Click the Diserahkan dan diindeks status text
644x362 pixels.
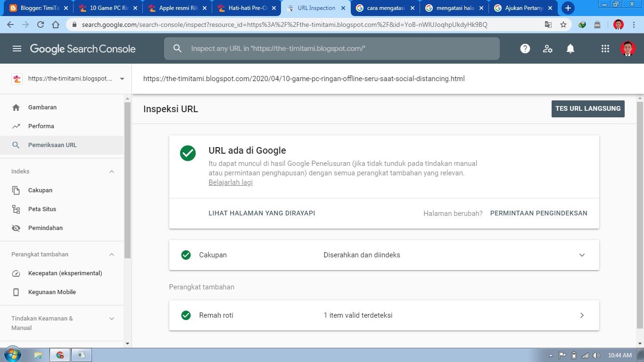click(362, 255)
